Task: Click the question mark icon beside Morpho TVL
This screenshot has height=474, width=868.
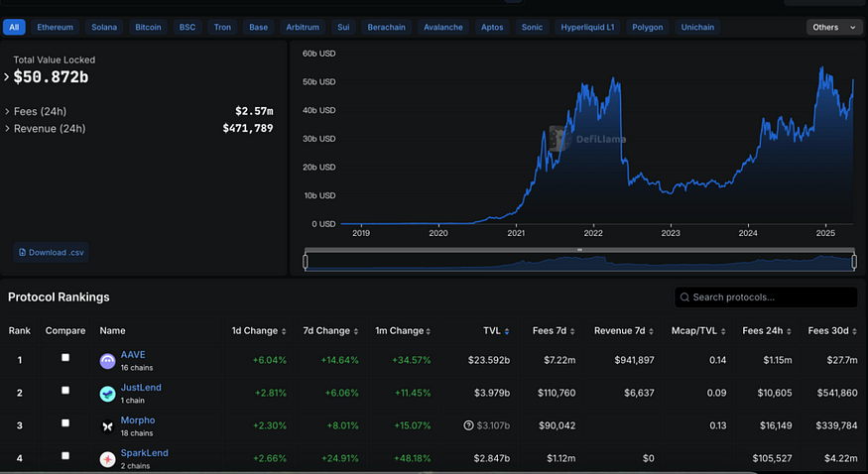Action: tap(467, 426)
